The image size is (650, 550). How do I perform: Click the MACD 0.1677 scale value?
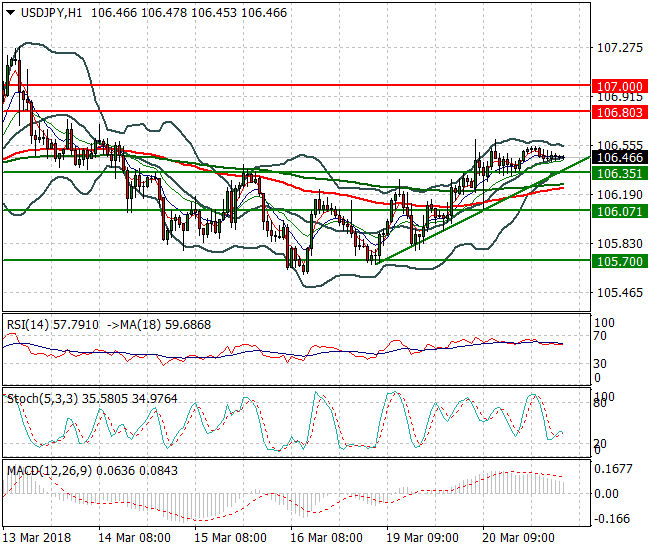pos(614,469)
